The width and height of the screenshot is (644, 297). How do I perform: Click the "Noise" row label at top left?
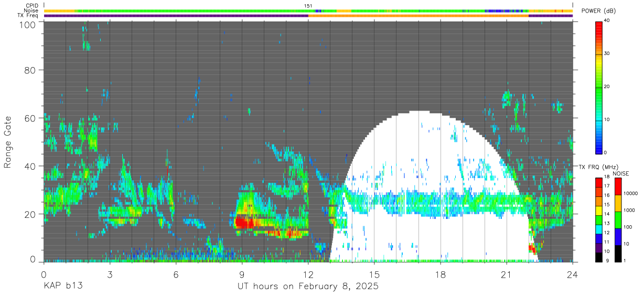[31, 10]
